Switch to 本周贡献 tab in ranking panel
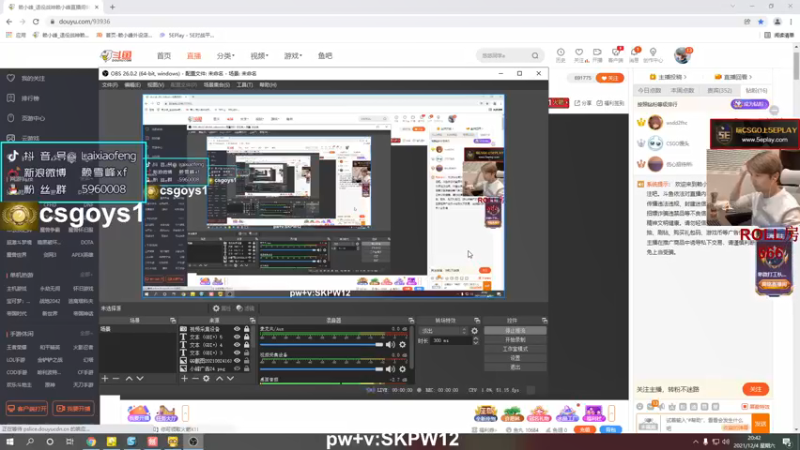The height and width of the screenshot is (450, 800). (x=682, y=90)
